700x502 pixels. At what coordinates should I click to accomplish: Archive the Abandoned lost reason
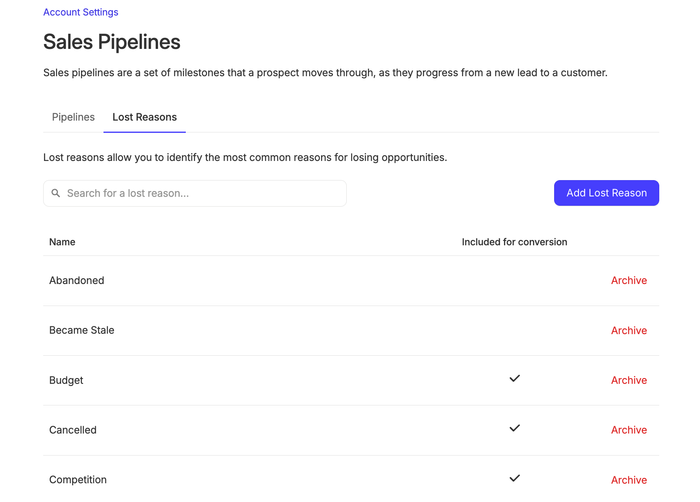pyautogui.click(x=628, y=281)
